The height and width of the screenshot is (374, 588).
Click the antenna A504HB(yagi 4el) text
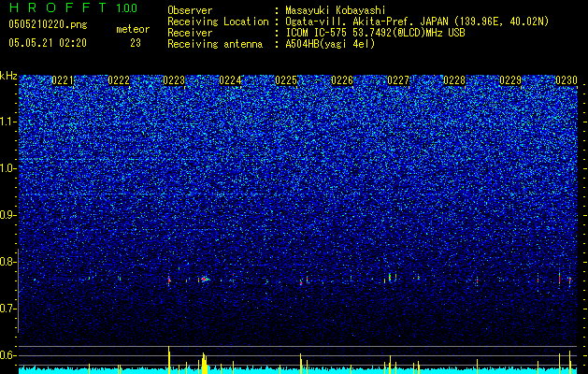click(330, 44)
